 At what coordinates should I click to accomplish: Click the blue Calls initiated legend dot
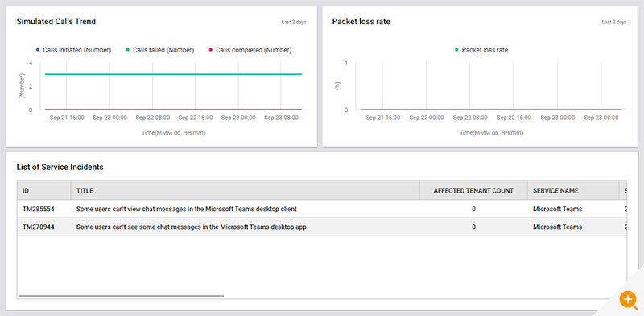pyautogui.click(x=38, y=50)
